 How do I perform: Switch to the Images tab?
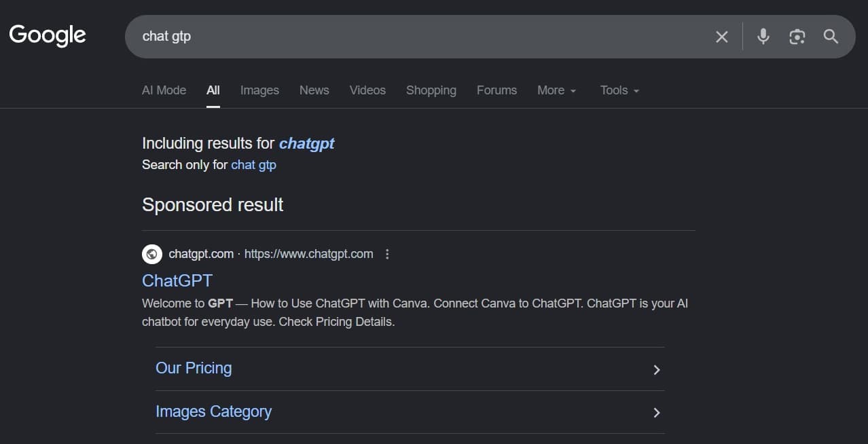[x=259, y=90]
